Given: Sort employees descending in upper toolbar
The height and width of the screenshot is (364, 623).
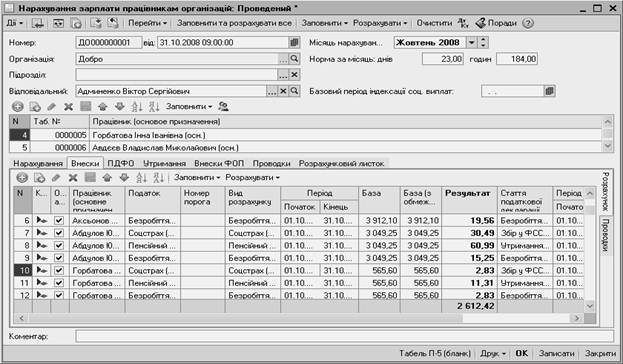Looking at the screenshot, I should 154,106.
